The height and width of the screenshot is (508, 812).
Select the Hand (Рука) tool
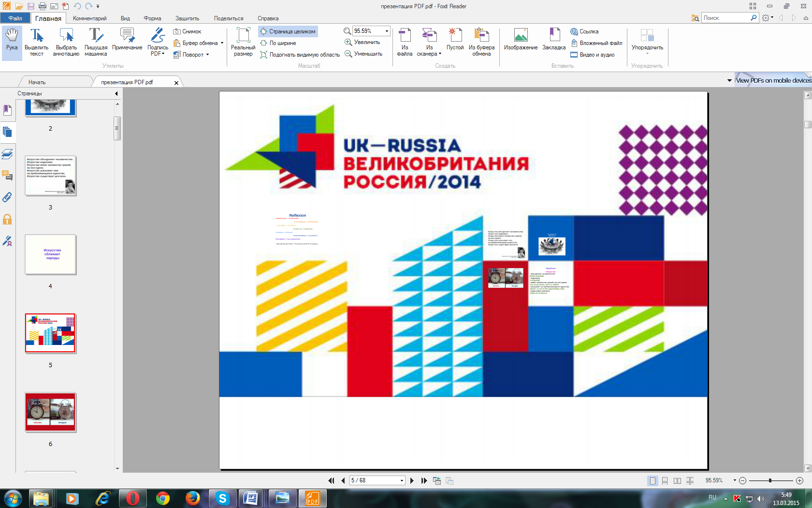point(12,43)
